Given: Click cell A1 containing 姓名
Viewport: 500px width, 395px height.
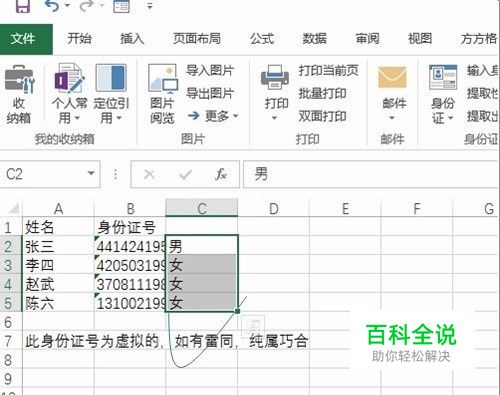Looking at the screenshot, I should click(x=58, y=227).
